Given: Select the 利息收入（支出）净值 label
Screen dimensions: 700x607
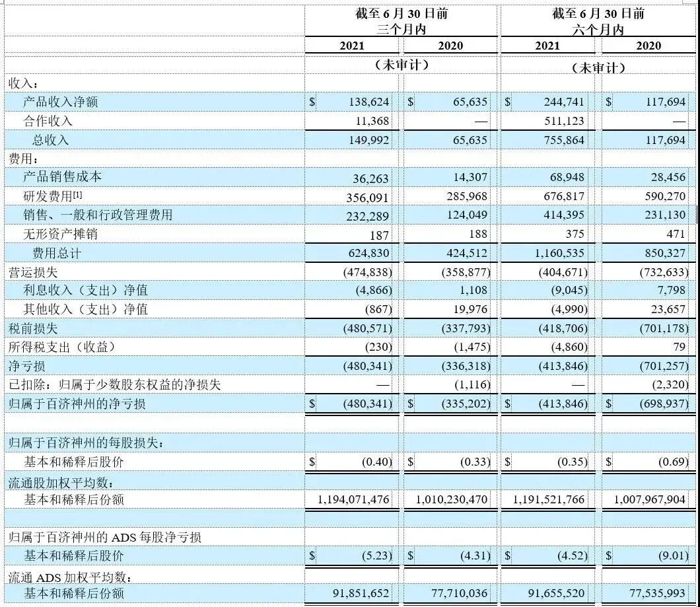Looking at the screenshot, I should click(85, 291).
